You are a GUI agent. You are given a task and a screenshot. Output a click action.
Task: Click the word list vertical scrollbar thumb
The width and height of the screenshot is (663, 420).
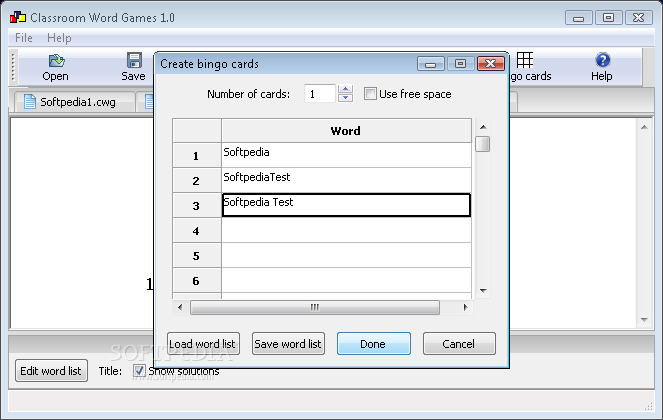[x=482, y=144]
